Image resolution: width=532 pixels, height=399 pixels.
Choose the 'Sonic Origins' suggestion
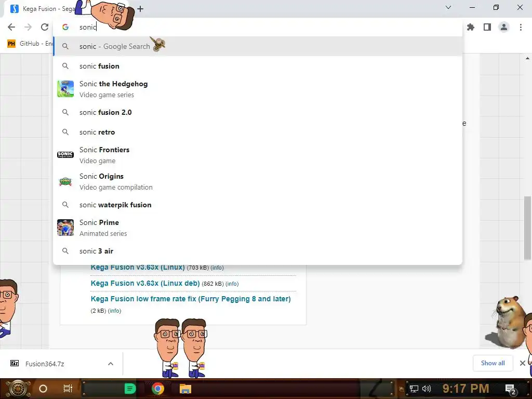258,181
